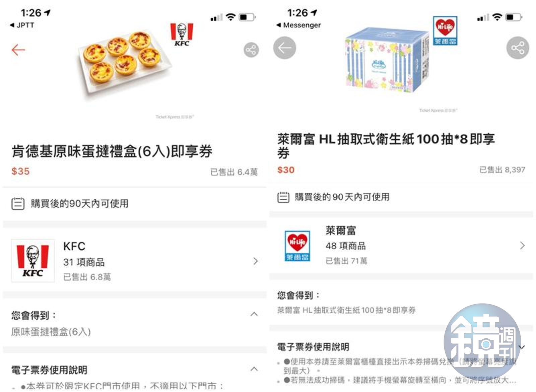The image size is (536, 392).
Task: Expand 電子票券使用說明 on Hi-Life page
Action: coord(523,347)
